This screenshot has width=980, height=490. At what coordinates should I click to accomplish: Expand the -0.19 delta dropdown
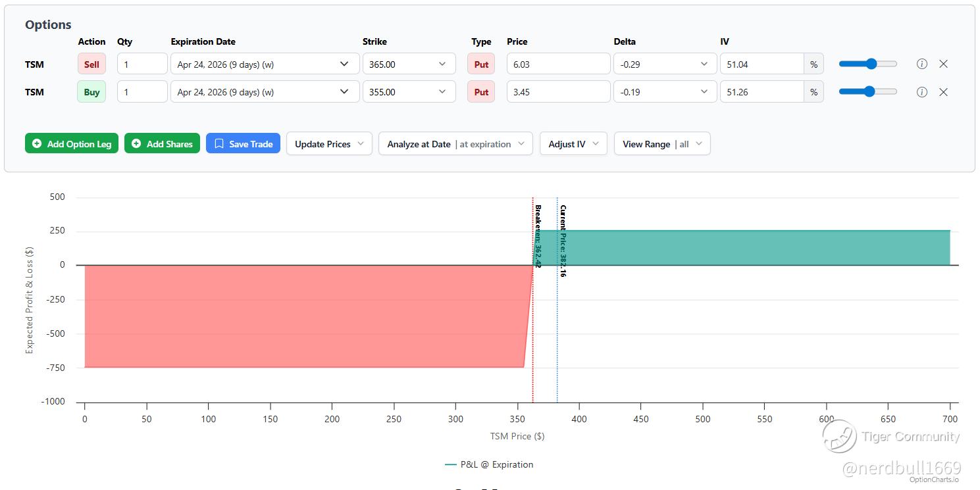pyautogui.click(x=665, y=92)
